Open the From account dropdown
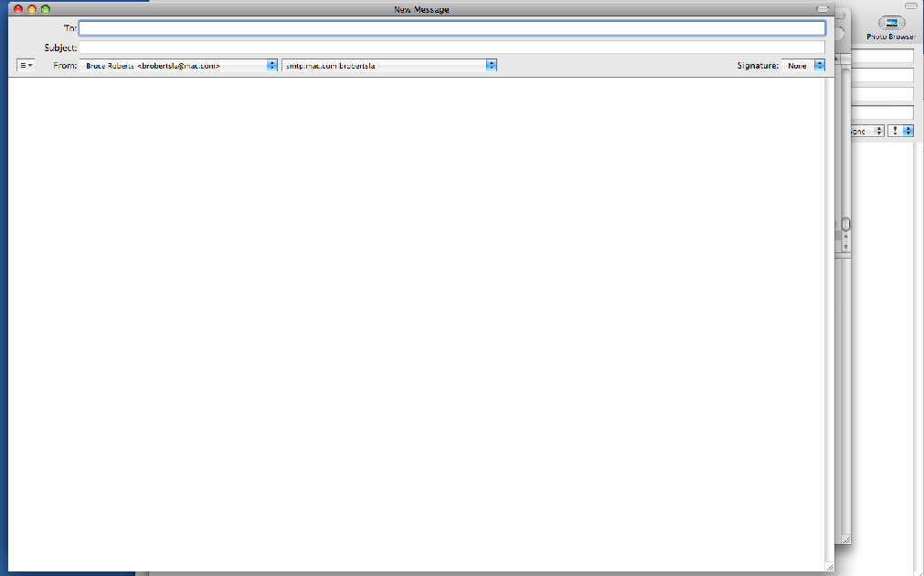Screen dimensions: 924x576 (178, 66)
